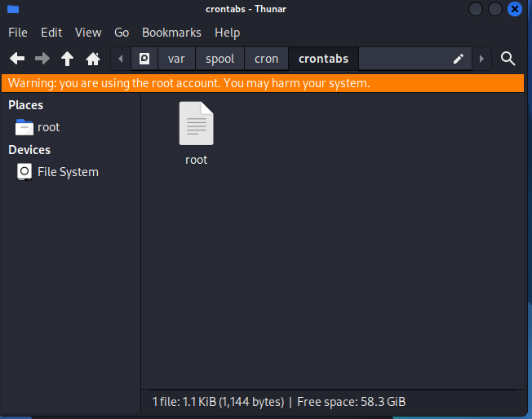Click the crontabs path bar button
This screenshot has width=532, height=419.
pos(323,59)
